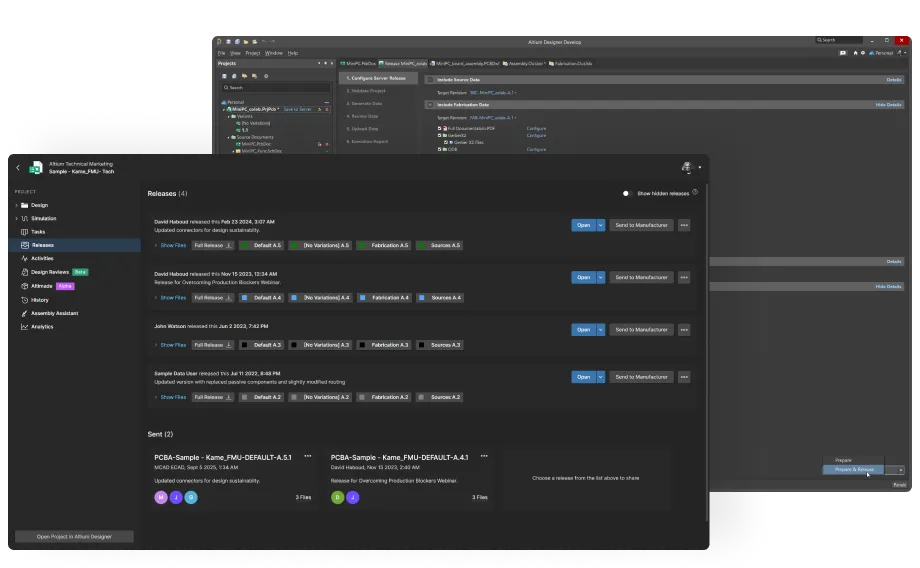This screenshot has height=568, width=920.
Task: Click Configure link for Full Documentation.PDF
Action: [x=536, y=128]
